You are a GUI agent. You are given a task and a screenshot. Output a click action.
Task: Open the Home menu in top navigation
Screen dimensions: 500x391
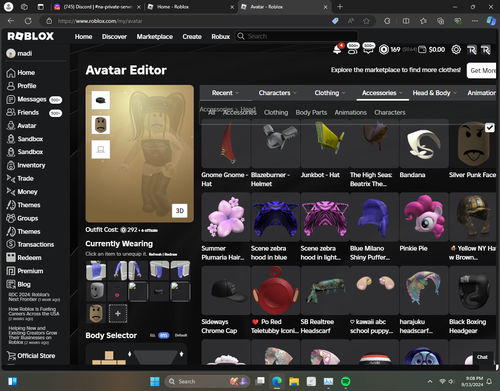pyautogui.click(x=83, y=36)
